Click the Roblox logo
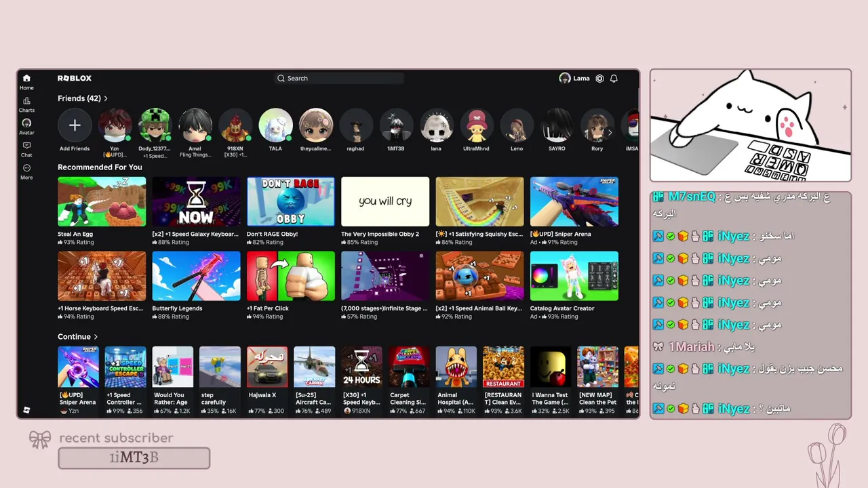Image resolution: width=868 pixels, height=488 pixels. 75,79
